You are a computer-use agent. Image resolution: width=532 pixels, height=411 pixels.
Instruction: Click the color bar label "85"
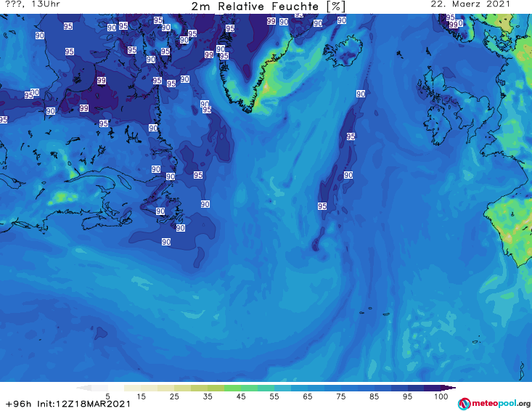tap(375, 396)
